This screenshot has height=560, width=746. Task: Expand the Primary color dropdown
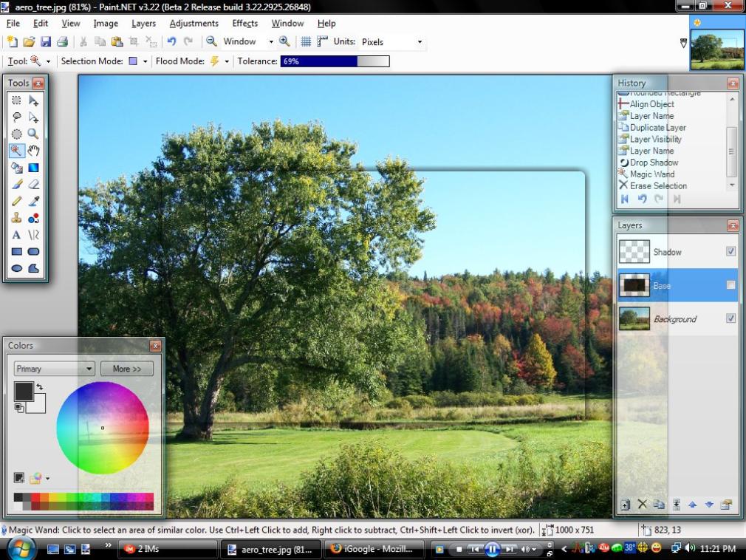(55, 369)
